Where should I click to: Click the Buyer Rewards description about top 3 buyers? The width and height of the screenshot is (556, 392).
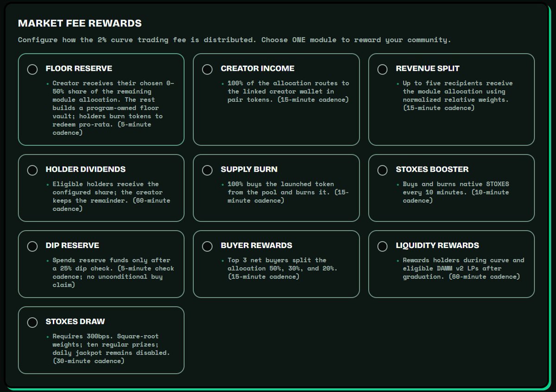click(282, 268)
